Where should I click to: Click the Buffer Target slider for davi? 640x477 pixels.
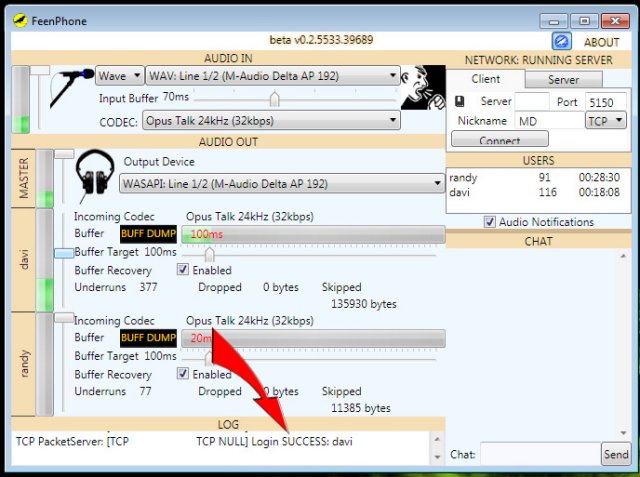[x=209, y=255]
